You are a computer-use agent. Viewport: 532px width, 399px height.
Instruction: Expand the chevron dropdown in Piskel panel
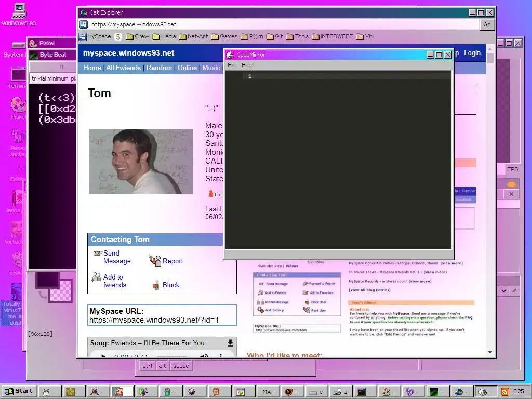[504, 291]
